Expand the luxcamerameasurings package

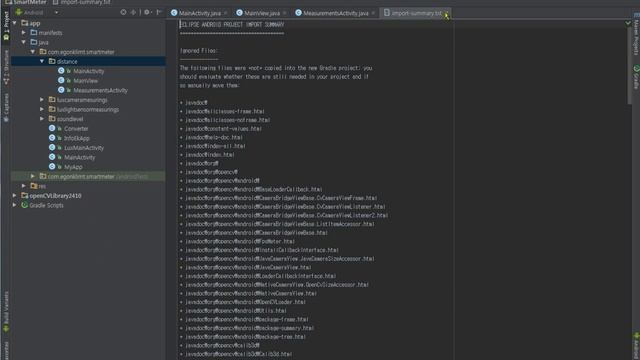(x=42, y=100)
